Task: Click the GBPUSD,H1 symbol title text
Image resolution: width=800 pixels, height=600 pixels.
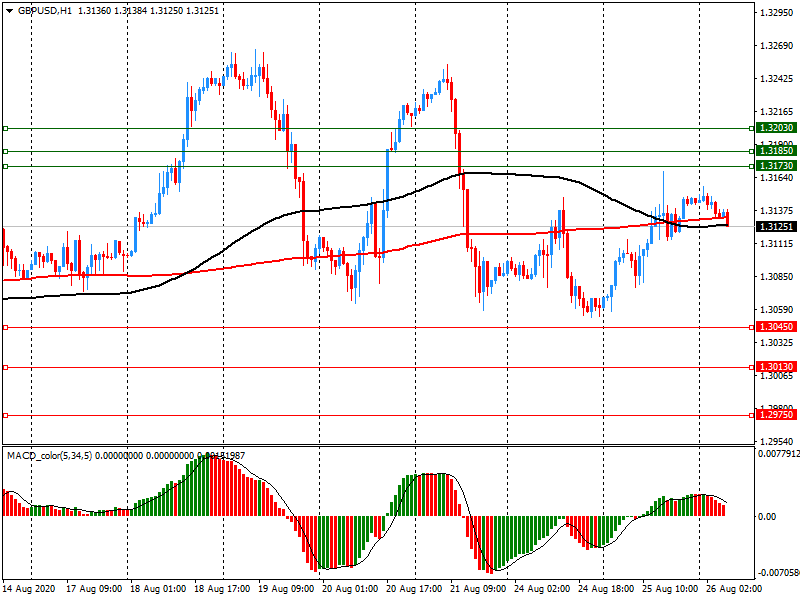Action: (x=44, y=11)
